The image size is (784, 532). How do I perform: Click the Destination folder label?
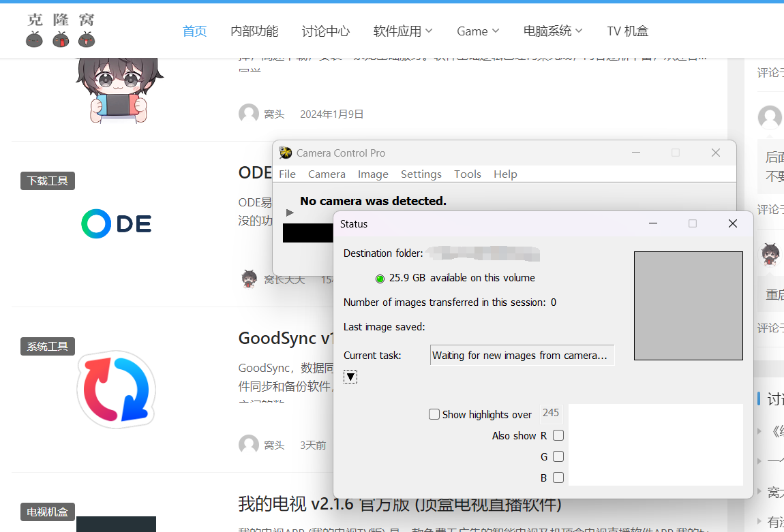[x=383, y=253]
